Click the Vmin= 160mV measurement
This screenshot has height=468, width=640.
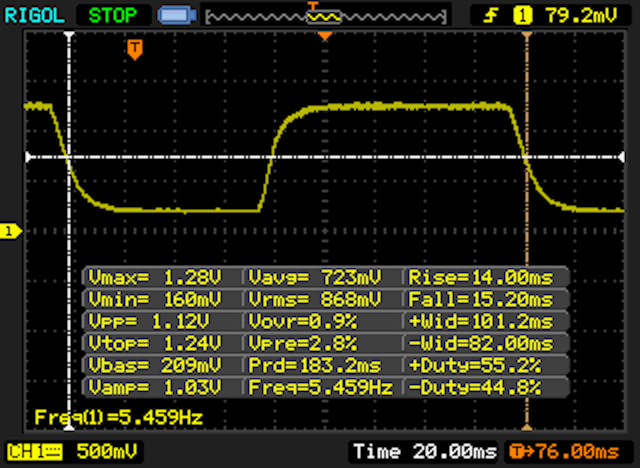pos(155,299)
